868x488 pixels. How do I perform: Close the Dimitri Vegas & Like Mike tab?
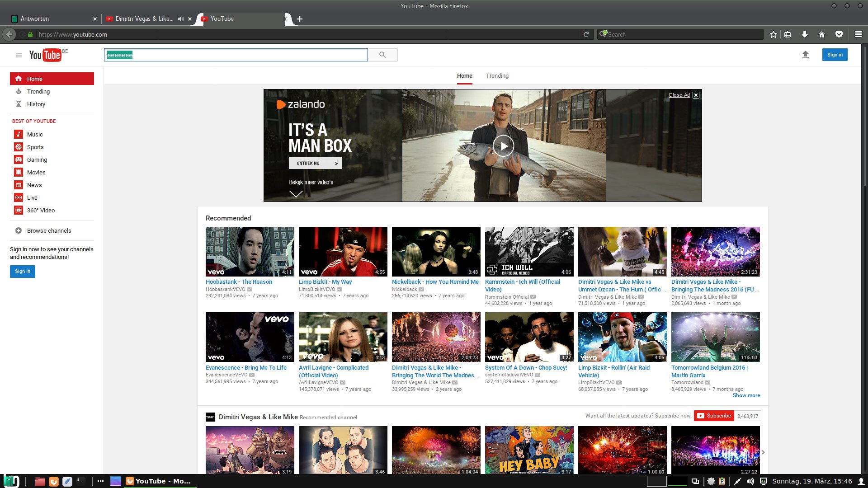(190, 19)
